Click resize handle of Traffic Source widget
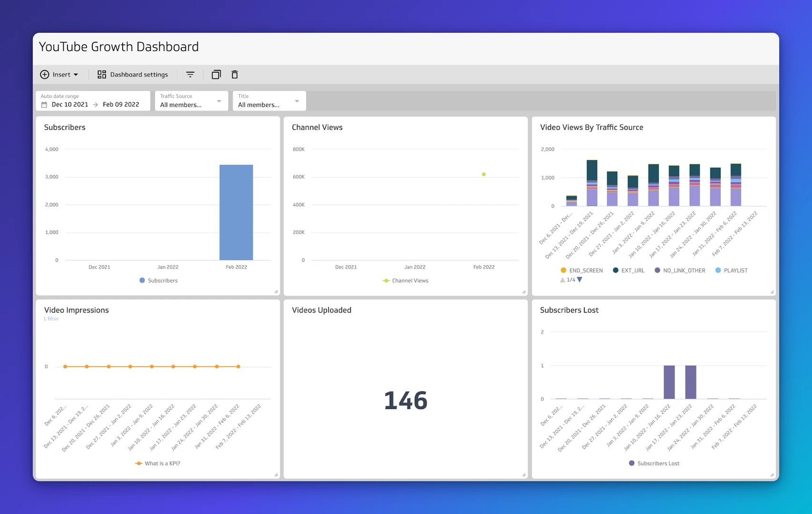Viewport: 812px width, 514px height. (772, 292)
